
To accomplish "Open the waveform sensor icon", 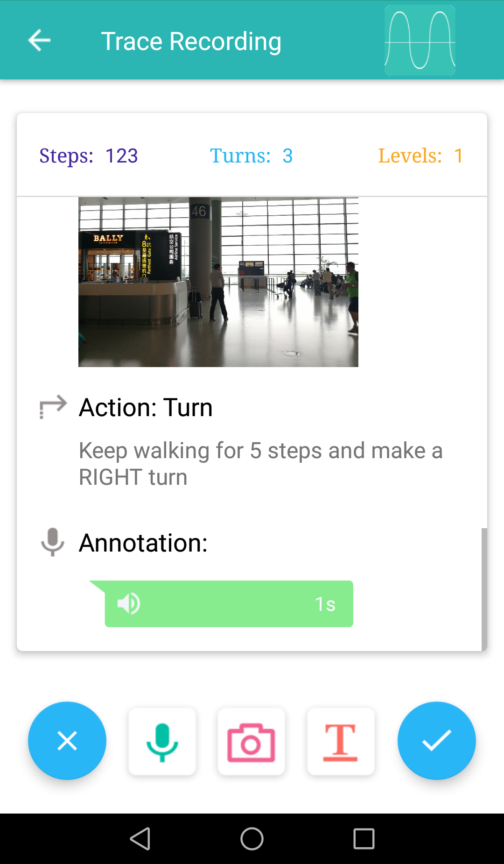I will [x=420, y=41].
